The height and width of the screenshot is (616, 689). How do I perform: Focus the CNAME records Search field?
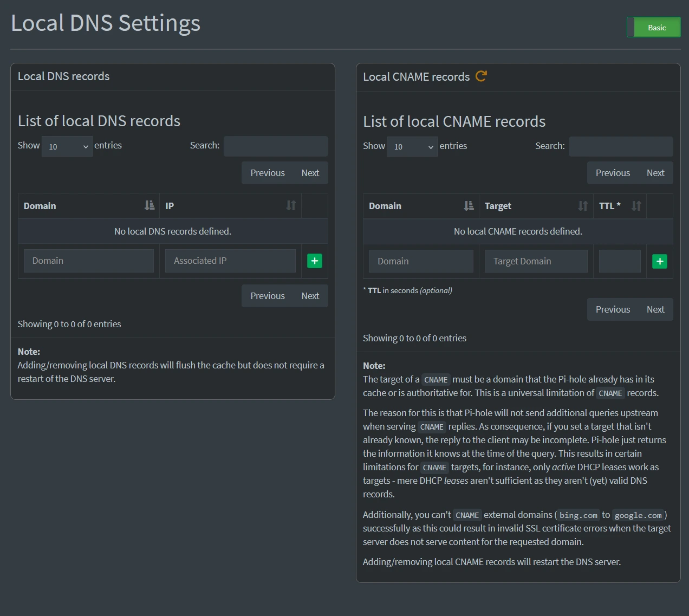tap(621, 147)
